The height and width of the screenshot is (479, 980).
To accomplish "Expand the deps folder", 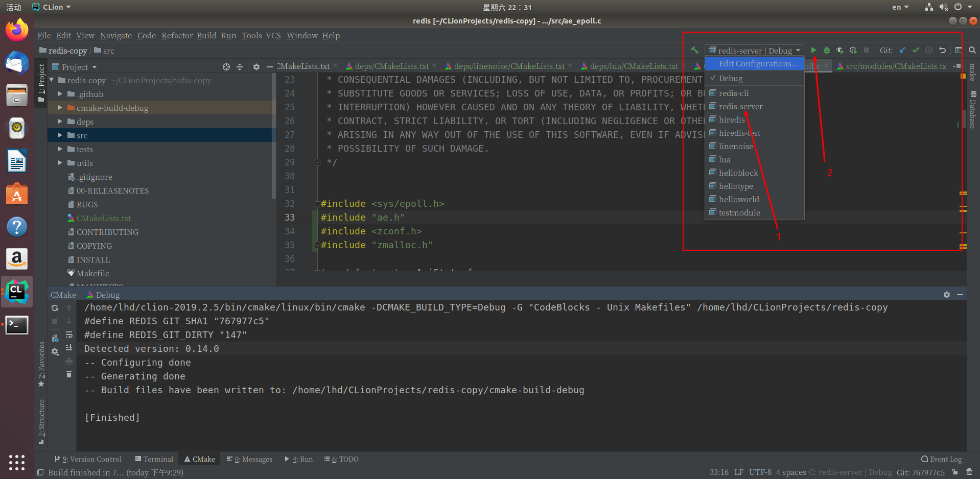I will (60, 122).
